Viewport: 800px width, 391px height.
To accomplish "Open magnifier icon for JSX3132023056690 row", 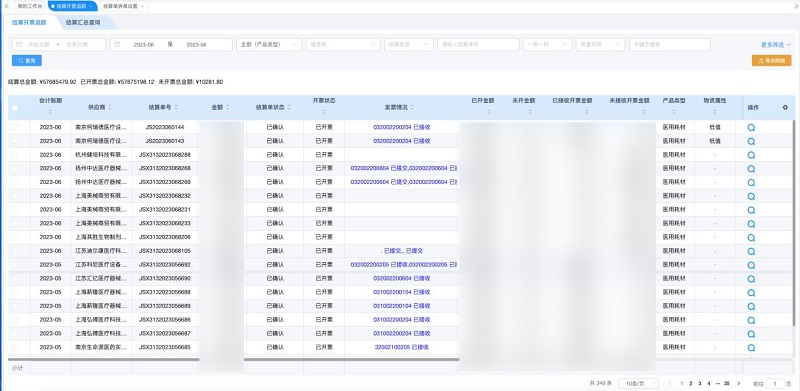I will click(751, 279).
